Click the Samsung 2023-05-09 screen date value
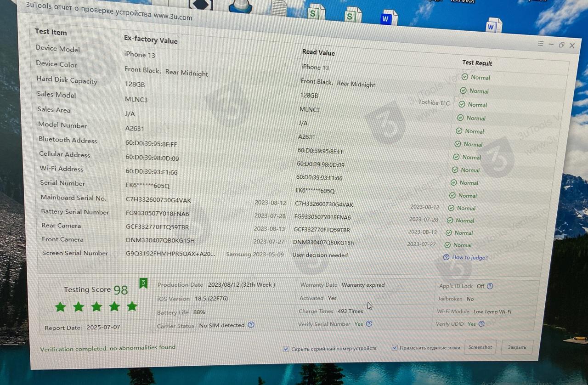 (x=255, y=254)
